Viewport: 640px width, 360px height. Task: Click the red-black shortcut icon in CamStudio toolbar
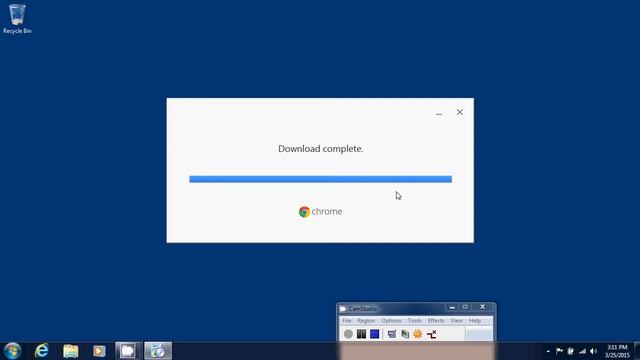[431, 334]
